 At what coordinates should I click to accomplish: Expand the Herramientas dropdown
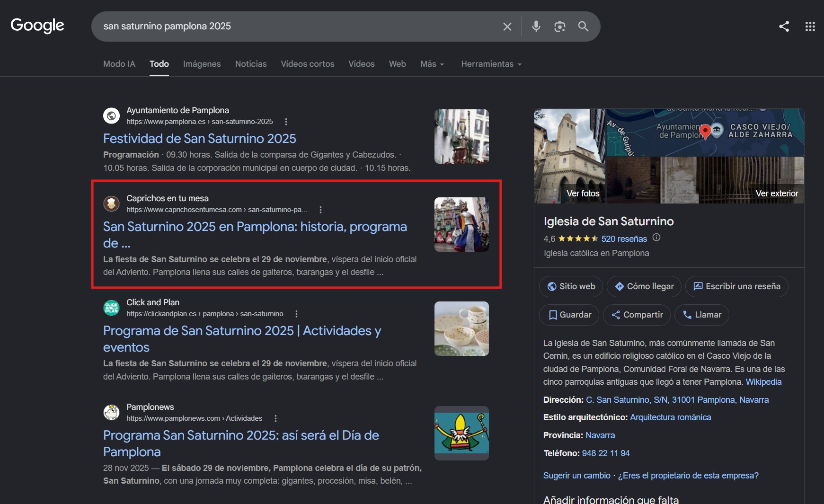pos(491,64)
